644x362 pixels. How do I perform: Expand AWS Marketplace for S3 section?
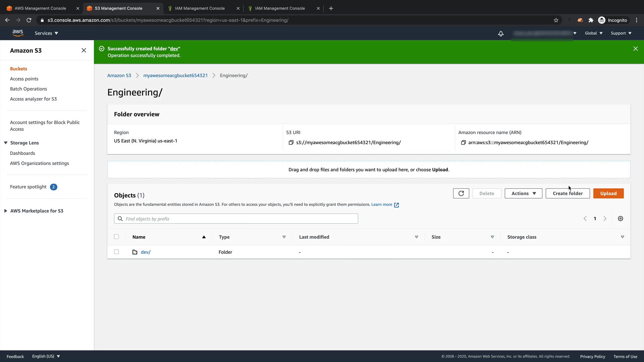point(6,211)
